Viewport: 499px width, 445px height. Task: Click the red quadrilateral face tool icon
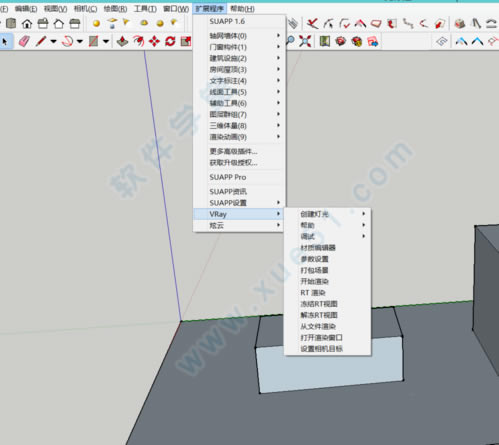pyautogui.click(x=376, y=24)
